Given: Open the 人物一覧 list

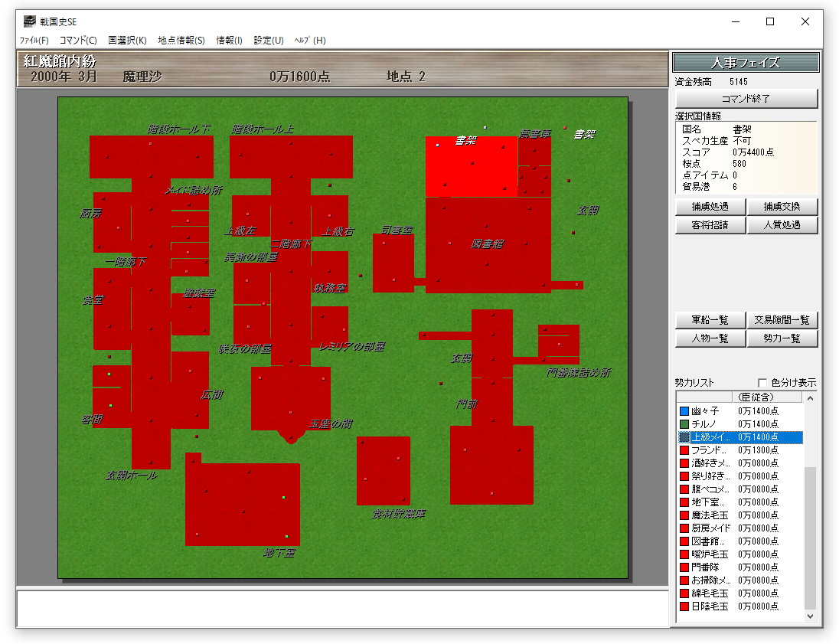Looking at the screenshot, I should point(710,338).
